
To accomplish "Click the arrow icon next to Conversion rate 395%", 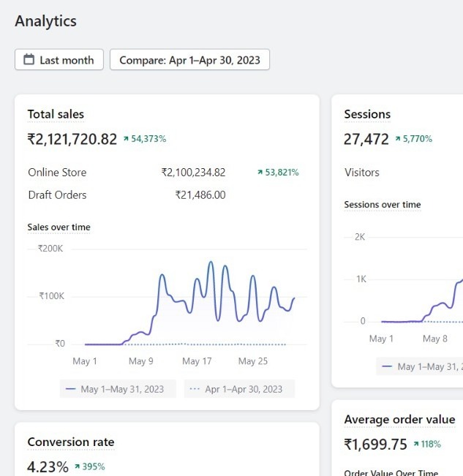I will tap(78, 466).
